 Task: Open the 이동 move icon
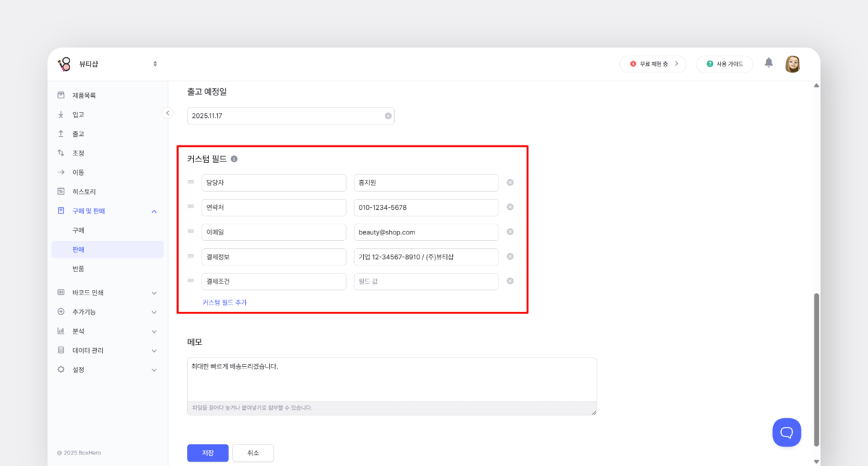(60, 171)
